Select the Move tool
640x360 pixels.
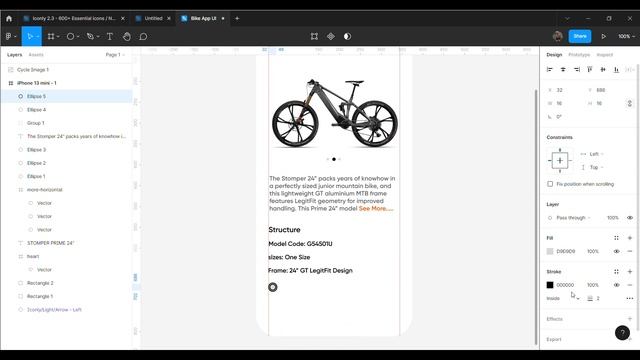(x=29, y=36)
